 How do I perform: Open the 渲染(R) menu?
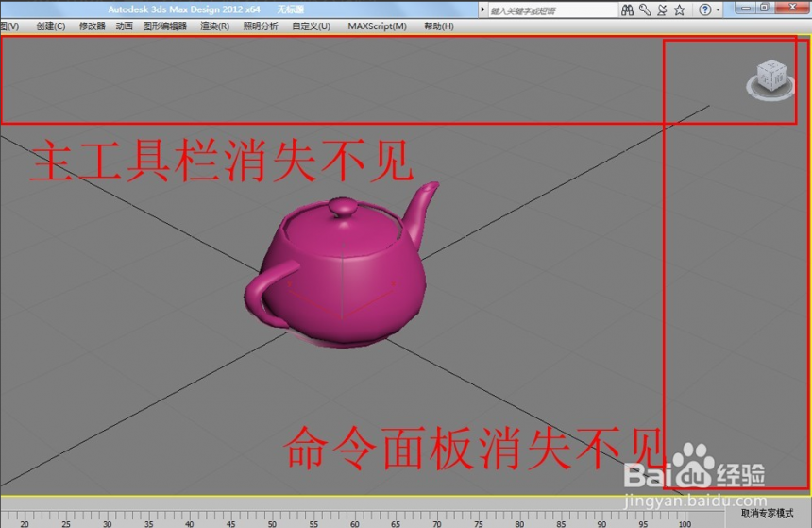pyautogui.click(x=215, y=26)
